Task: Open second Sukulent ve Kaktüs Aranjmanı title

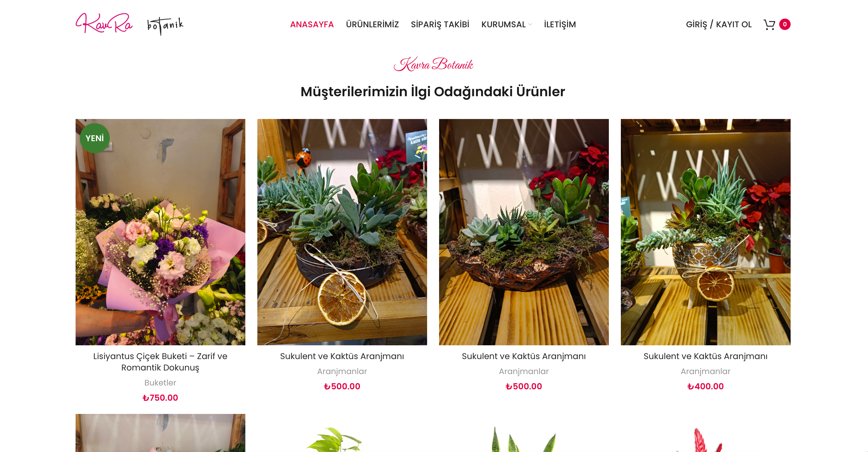Action: point(523,356)
